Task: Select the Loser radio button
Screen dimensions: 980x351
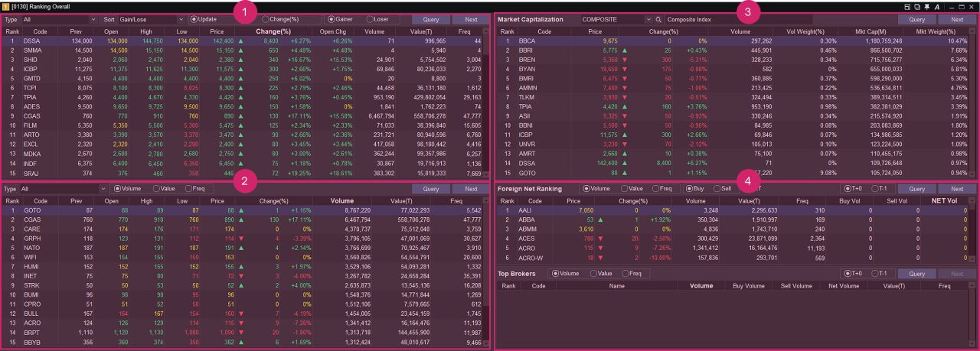Action: click(x=370, y=18)
